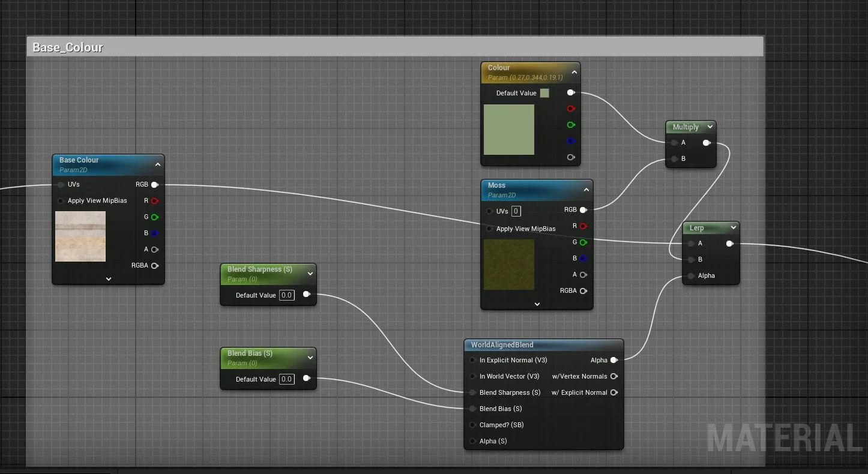The image size is (868, 474).
Task: Click the Colour Default Value small swatch
Action: (544, 93)
